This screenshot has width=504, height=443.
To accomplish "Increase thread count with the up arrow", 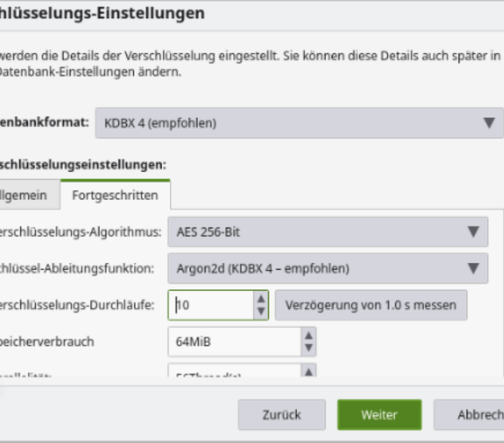I will (x=309, y=371).
